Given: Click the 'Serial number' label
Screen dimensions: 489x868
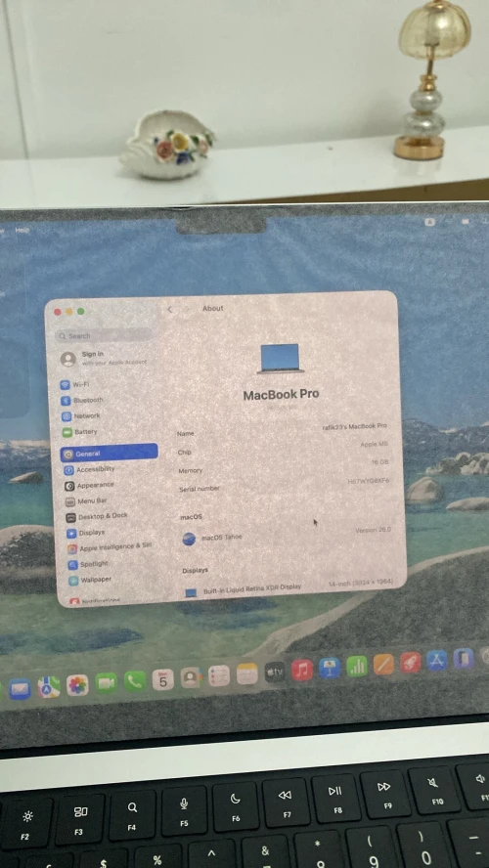Looking at the screenshot, I should click(199, 489).
